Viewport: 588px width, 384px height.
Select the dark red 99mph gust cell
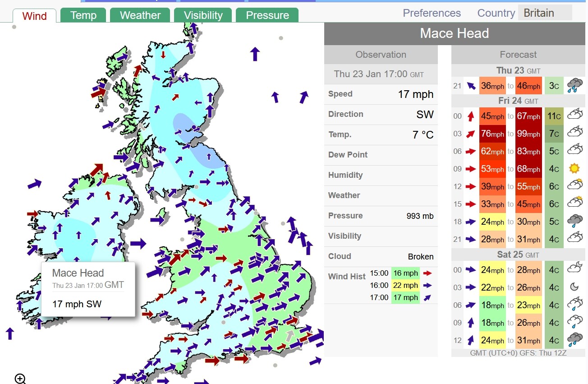(x=528, y=134)
